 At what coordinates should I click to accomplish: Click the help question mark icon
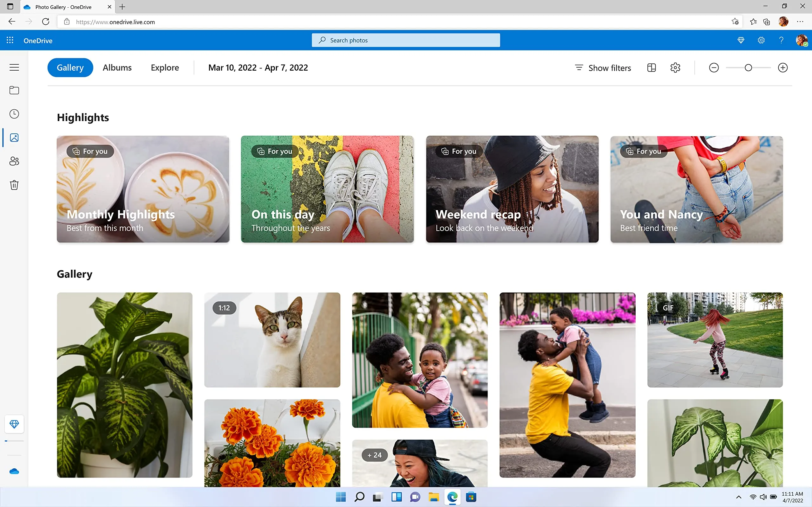tap(781, 40)
